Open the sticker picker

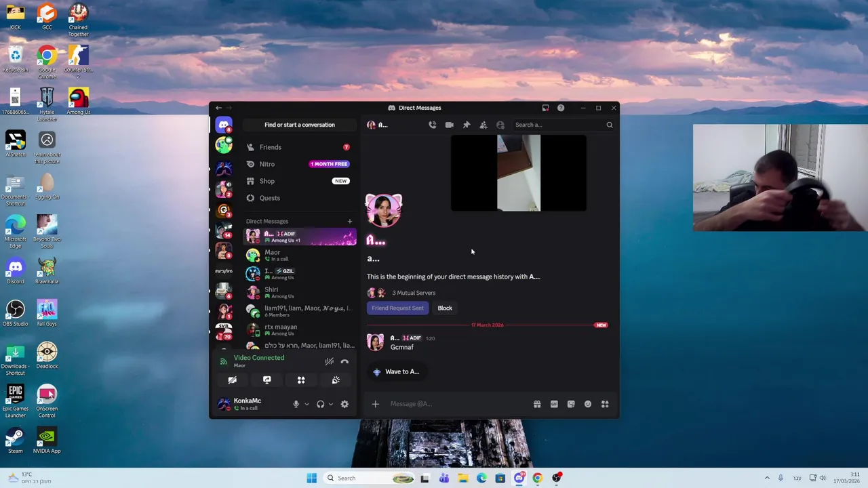pos(571,404)
